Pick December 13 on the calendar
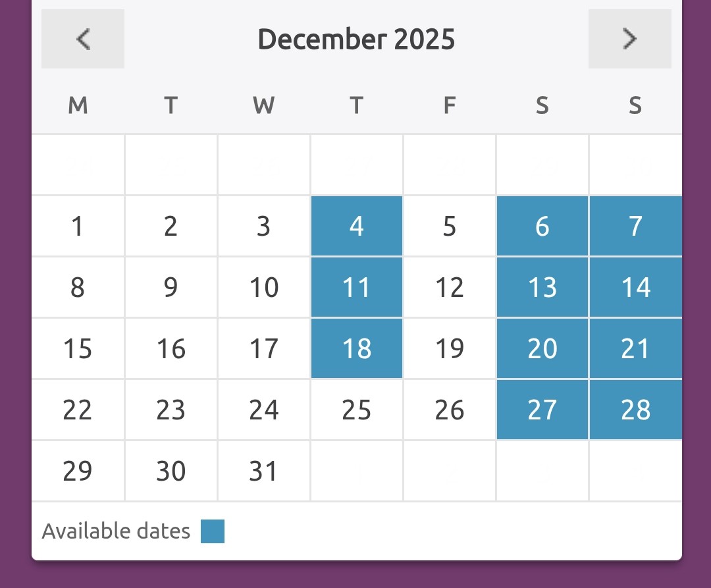The image size is (711, 588). [x=542, y=287]
